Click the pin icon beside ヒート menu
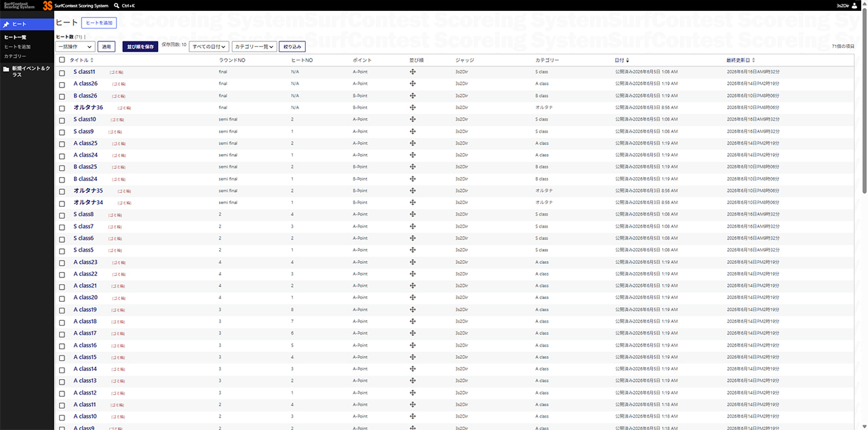 6,24
